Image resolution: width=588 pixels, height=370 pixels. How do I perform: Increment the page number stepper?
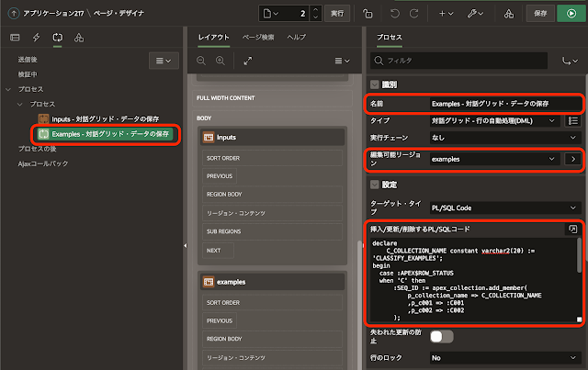315,10
